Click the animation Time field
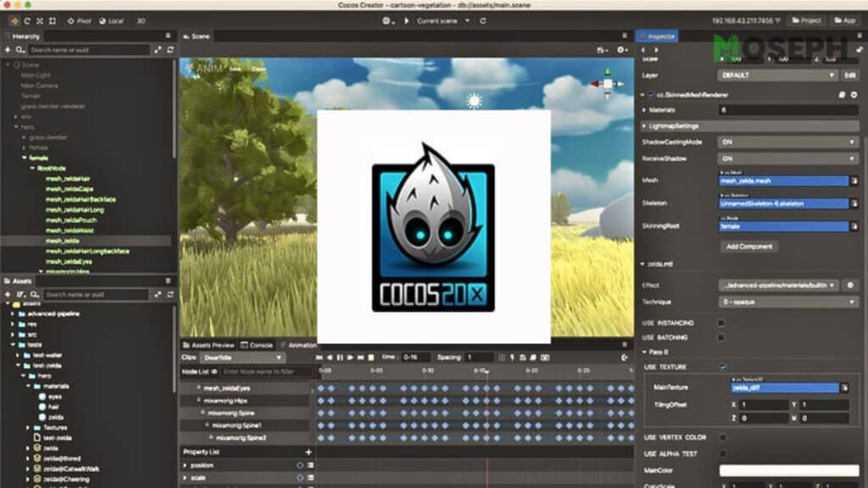Image resolution: width=868 pixels, height=488 pixels. pos(415,358)
